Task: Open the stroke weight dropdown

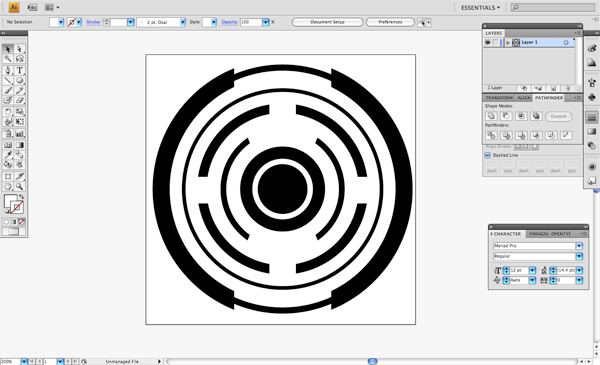Action: (130, 22)
